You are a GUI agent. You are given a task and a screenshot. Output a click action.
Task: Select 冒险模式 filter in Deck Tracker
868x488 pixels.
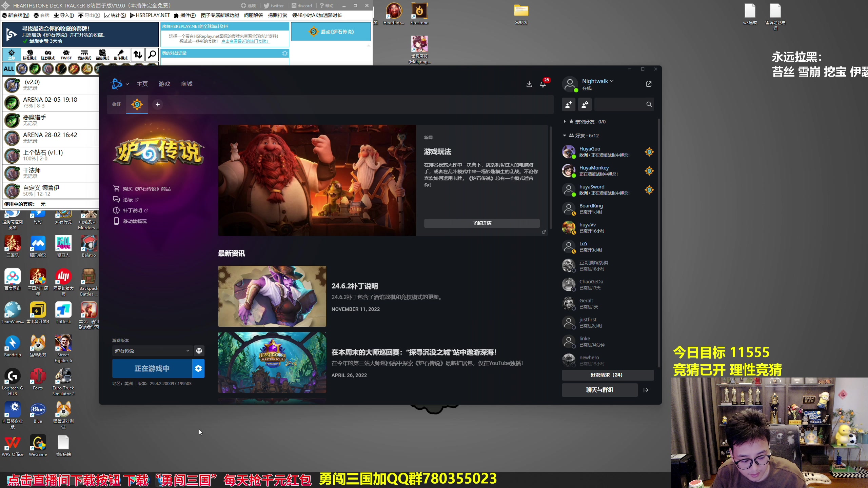coord(102,55)
